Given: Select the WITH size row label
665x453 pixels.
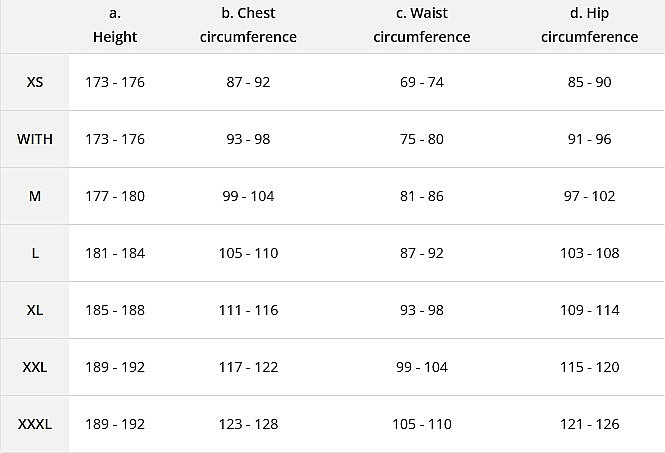Looking at the screenshot, I should point(35,139).
